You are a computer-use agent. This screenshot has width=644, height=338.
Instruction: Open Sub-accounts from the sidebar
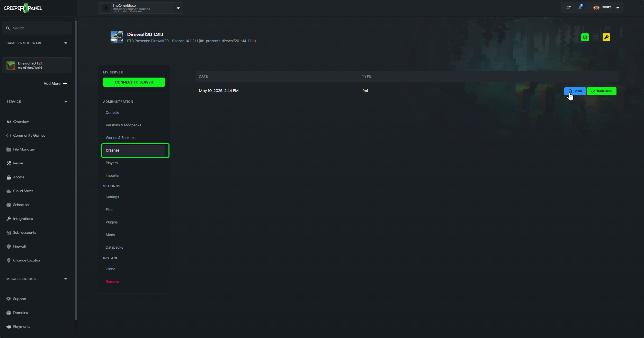coord(25,232)
